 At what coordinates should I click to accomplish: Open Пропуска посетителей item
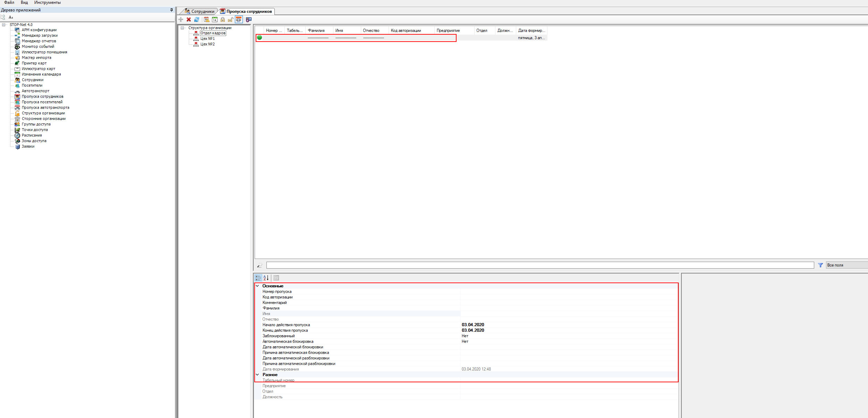click(x=42, y=102)
